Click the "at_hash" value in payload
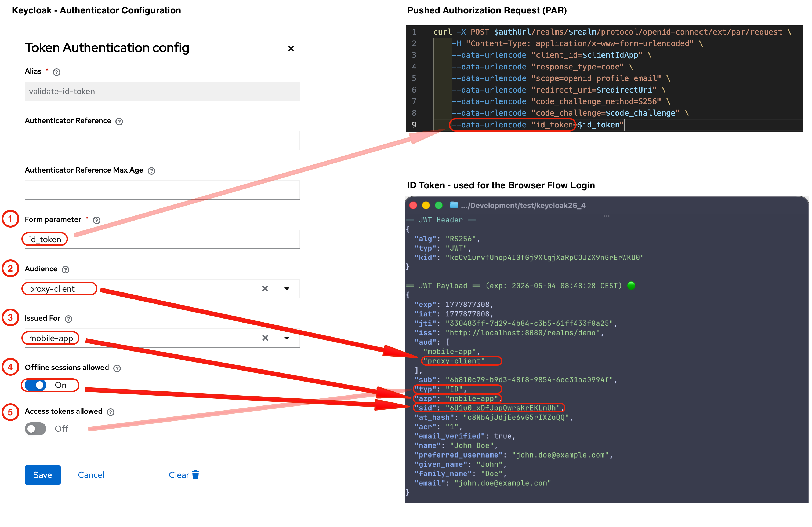The width and height of the screenshot is (812, 527). [516, 418]
